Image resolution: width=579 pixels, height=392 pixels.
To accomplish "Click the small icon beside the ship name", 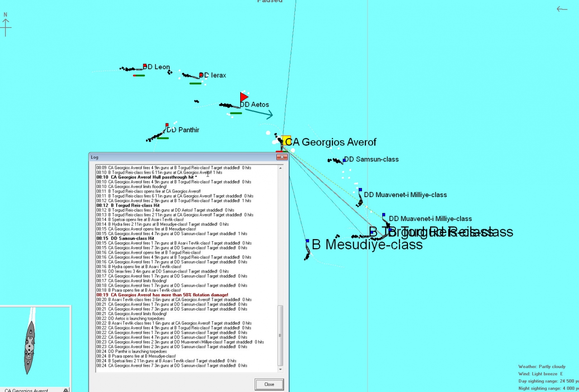I will 66,390.
